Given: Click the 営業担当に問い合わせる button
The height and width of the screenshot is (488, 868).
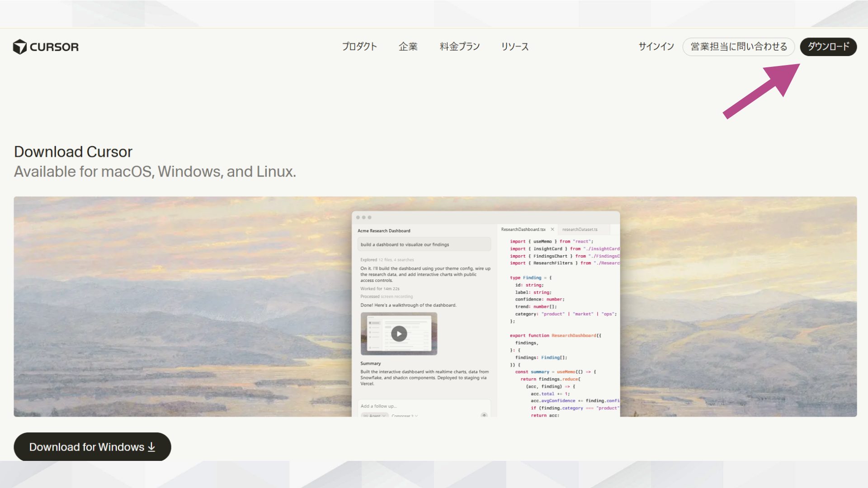Looking at the screenshot, I should tap(739, 47).
